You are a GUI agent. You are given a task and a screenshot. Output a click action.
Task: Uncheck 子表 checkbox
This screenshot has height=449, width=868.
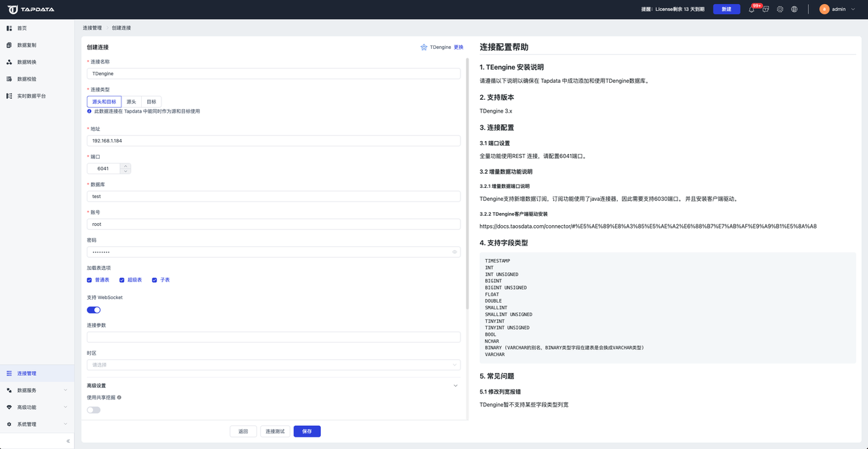(x=155, y=280)
